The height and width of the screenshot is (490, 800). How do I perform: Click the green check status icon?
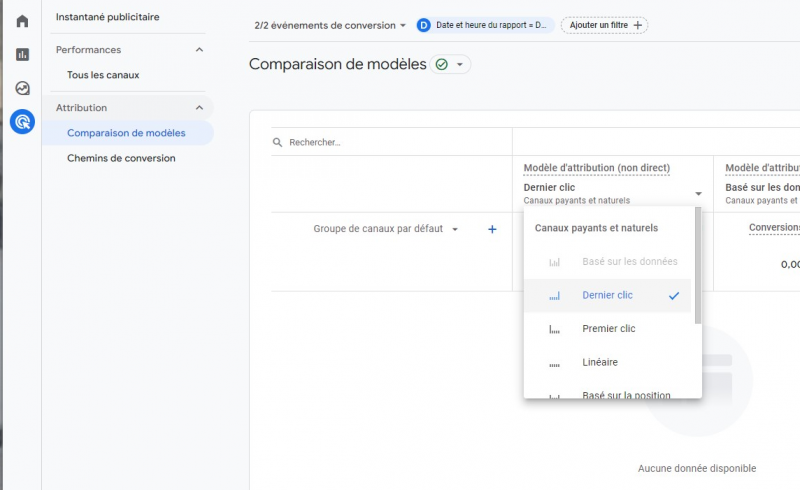point(442,64)
